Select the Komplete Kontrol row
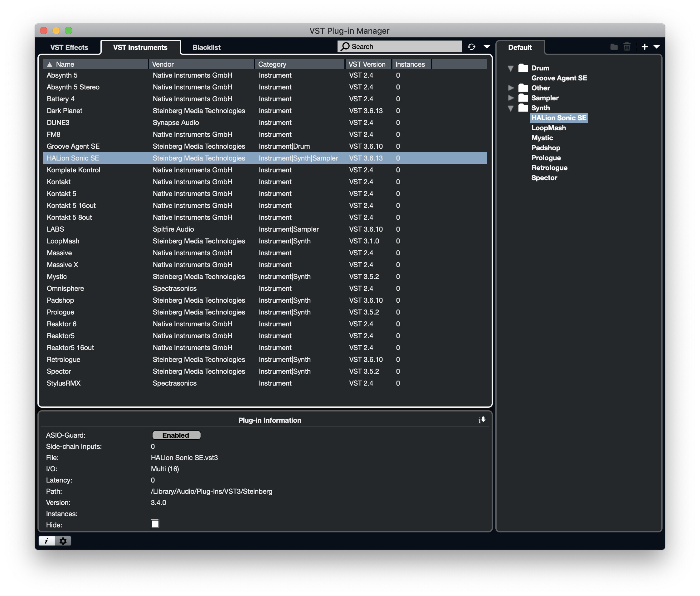This screenshot has height=596, width=700. pos(265,170)
